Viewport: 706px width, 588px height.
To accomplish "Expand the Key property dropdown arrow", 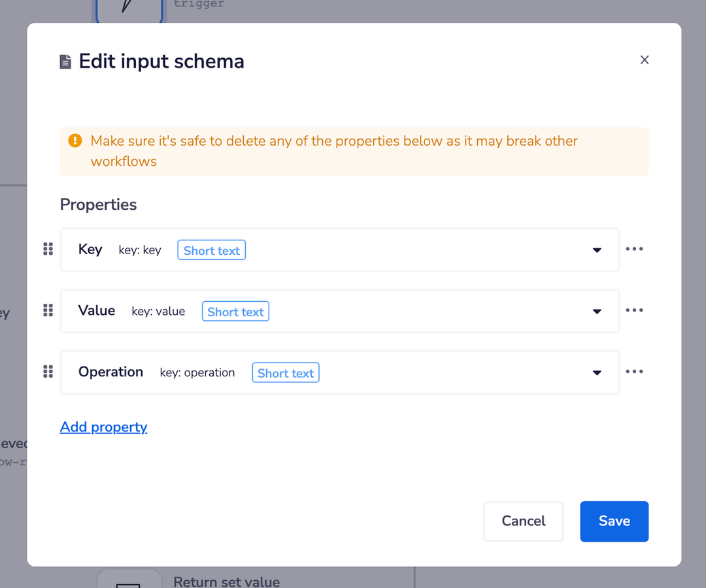I will [x=597, y=250].
